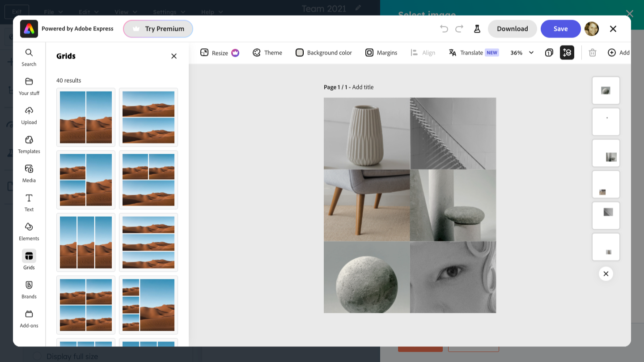Click the redo arrow icon
This screenshot has height=362, width=644.
click(459, 29)
